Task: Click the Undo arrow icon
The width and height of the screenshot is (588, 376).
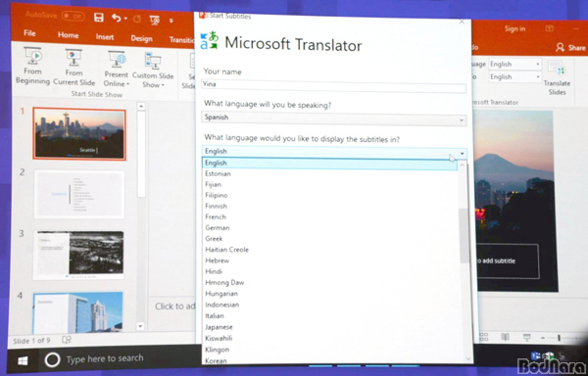Action: tap(117, 18)
